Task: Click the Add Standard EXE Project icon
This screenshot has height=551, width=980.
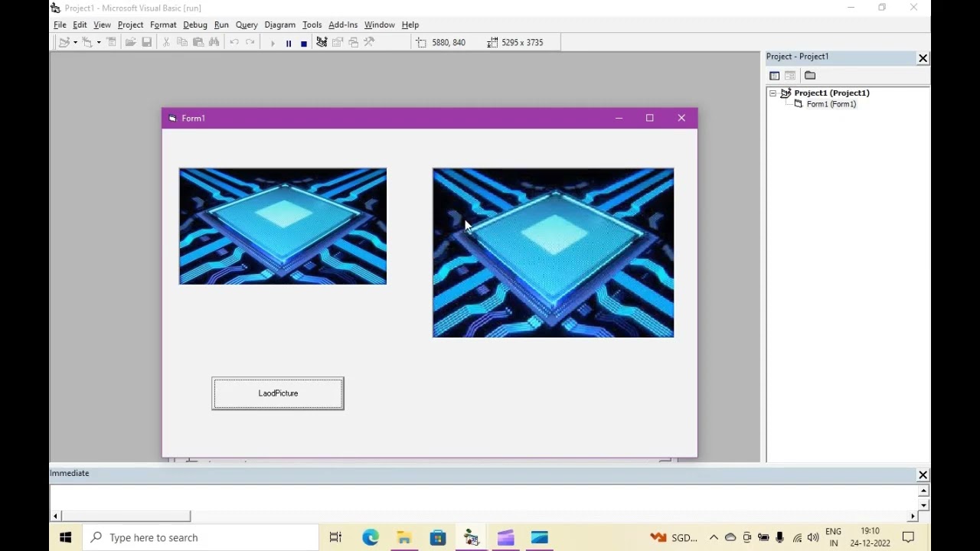Action: pyautogui.click(x=65, y=43)
